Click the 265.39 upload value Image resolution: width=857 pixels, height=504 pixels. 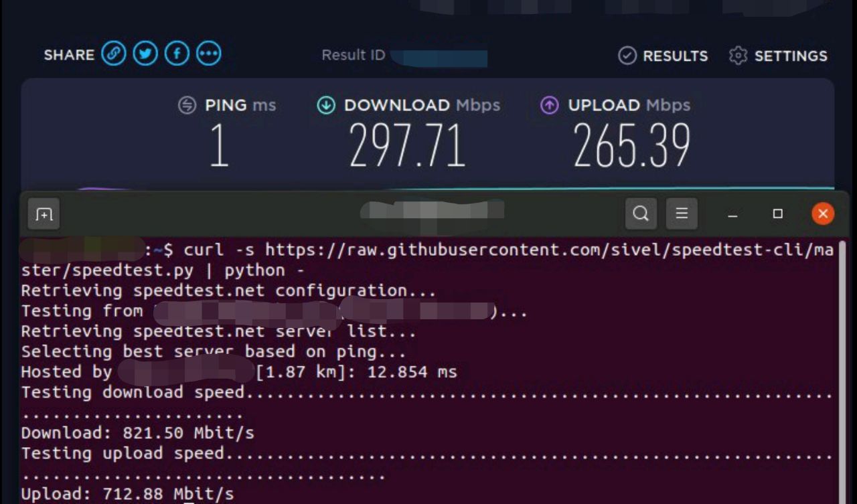pos(632,145)
